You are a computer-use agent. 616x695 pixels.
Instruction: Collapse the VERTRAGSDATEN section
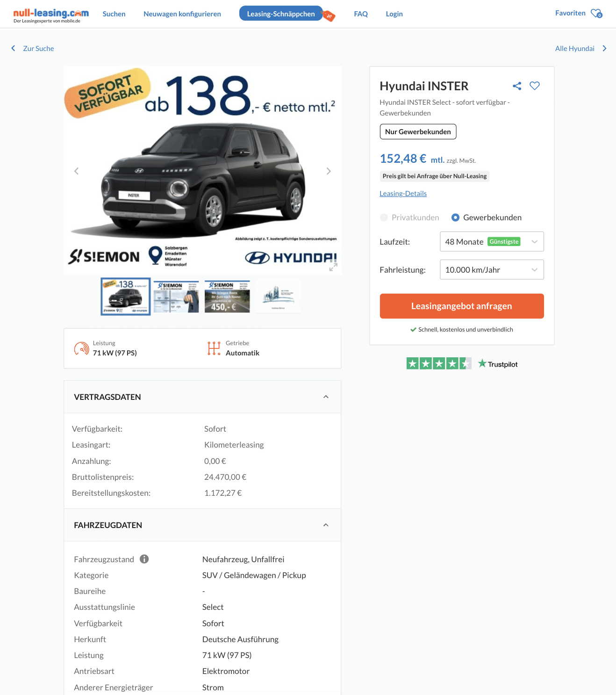coord(326,397)
